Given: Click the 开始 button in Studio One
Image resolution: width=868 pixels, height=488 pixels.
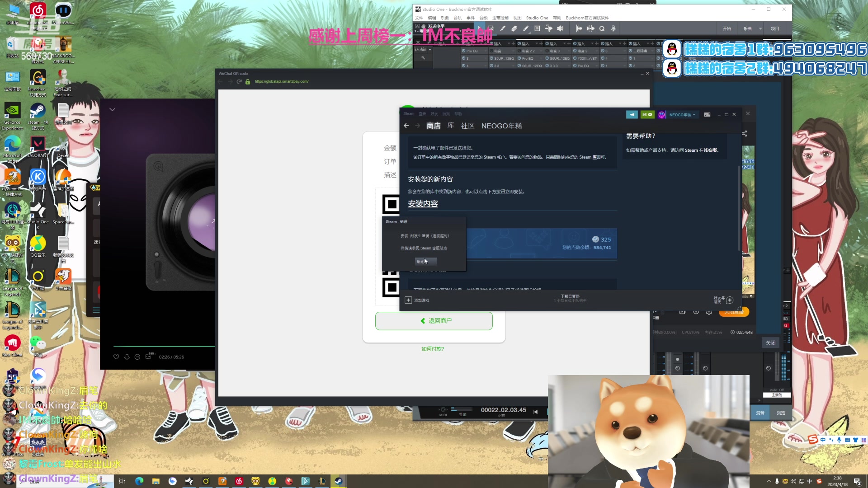Looking at the screenshot, I should point(726,28).
